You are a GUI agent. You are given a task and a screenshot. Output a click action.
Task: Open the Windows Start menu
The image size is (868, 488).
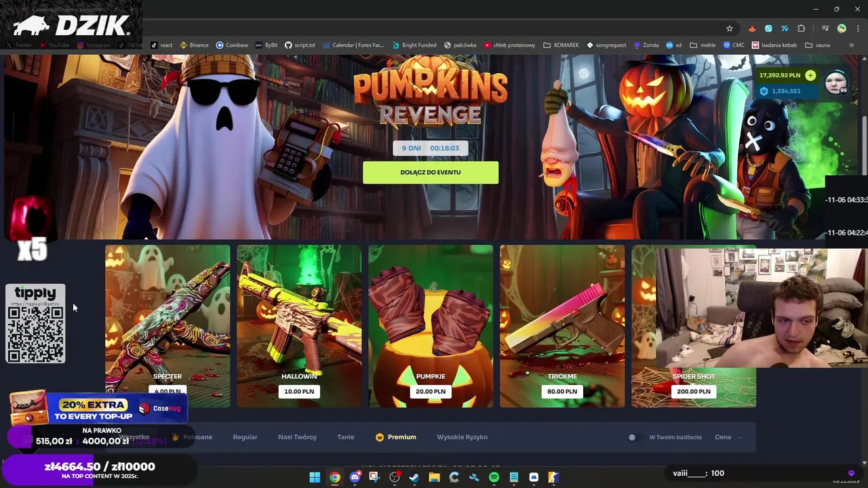315,477
